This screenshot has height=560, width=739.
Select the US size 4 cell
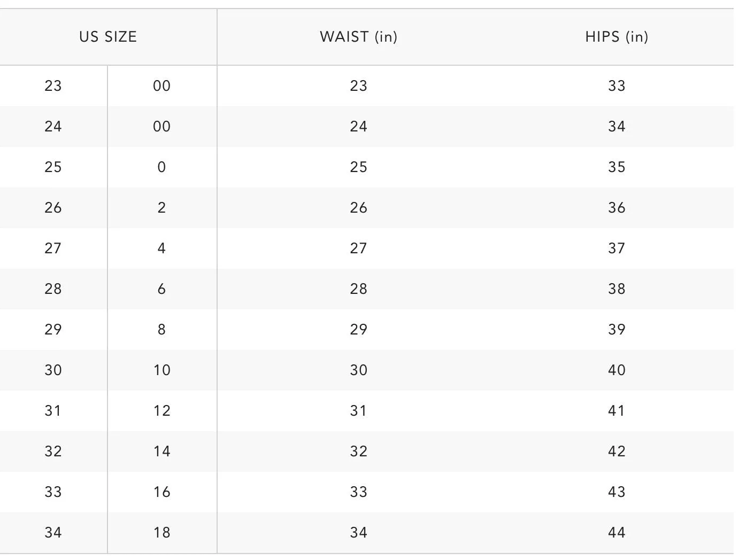161,248
